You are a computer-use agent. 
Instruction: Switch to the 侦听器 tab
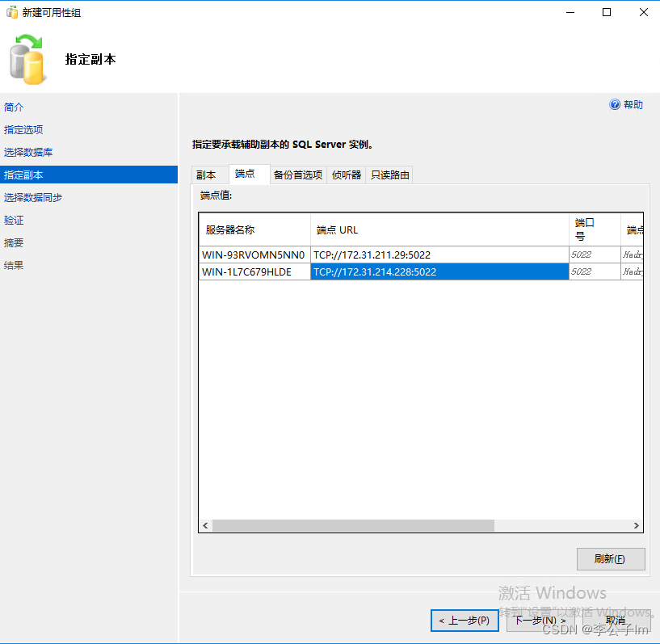tap(347, 175)
